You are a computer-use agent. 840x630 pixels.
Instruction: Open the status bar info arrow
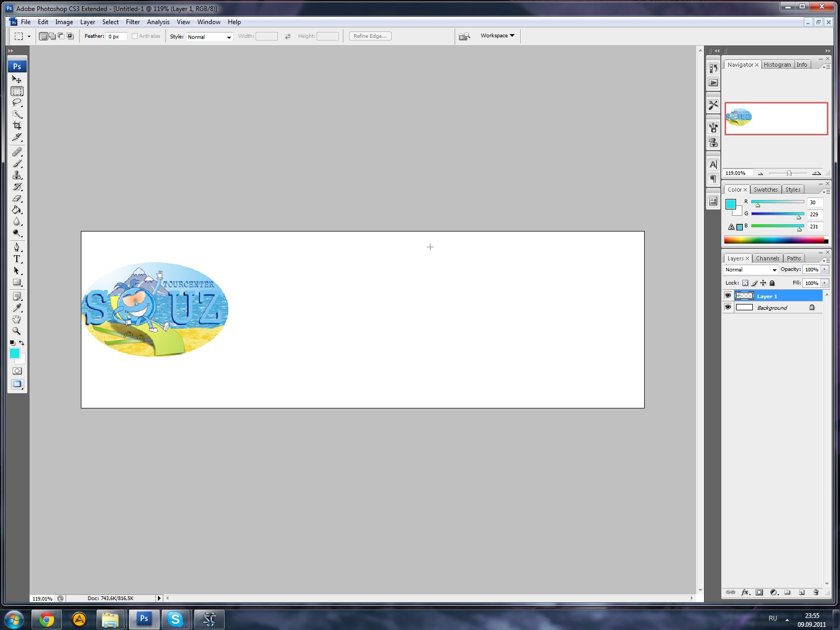click(x=159, y=598)
